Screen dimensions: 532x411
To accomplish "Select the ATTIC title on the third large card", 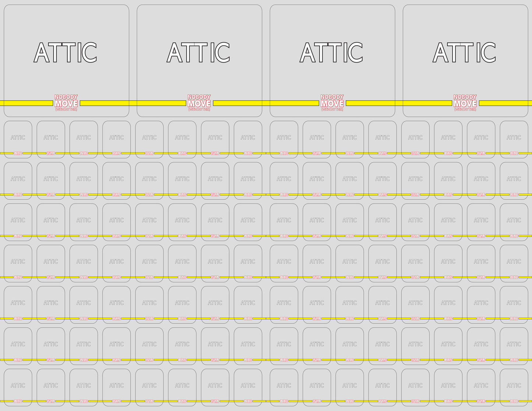I will (x=331, y=52).
